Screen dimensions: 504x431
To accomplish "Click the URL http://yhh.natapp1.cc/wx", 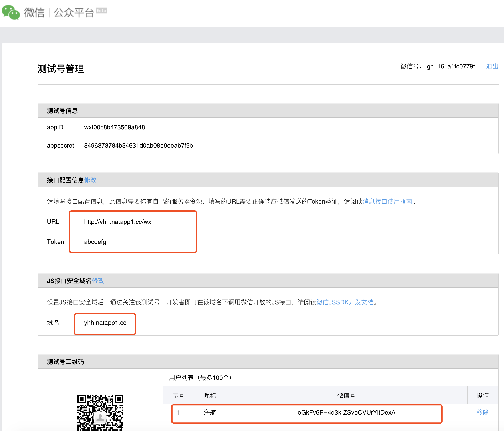I will click(117, 222).
